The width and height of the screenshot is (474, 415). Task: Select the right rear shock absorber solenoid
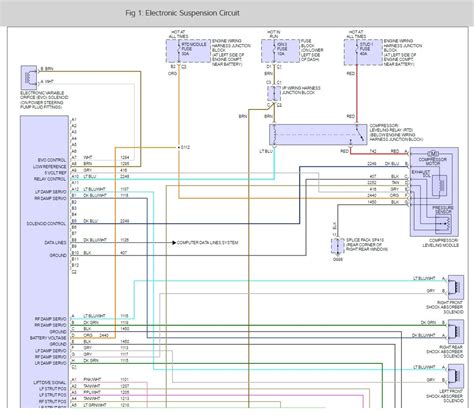point(456,331)
